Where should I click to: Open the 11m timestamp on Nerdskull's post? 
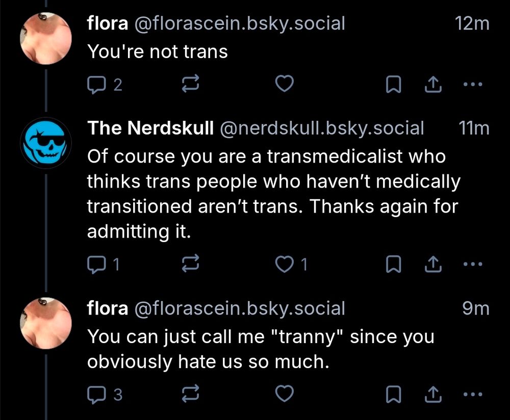[474, 128]
